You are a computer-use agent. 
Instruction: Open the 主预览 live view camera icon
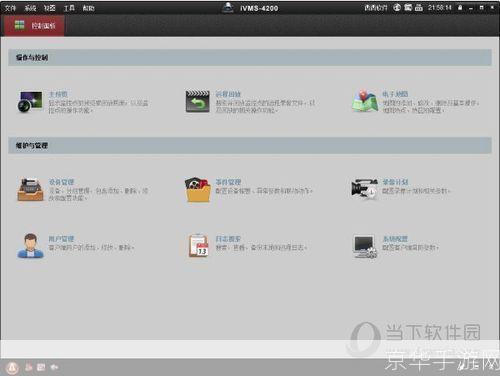[30, 101]
